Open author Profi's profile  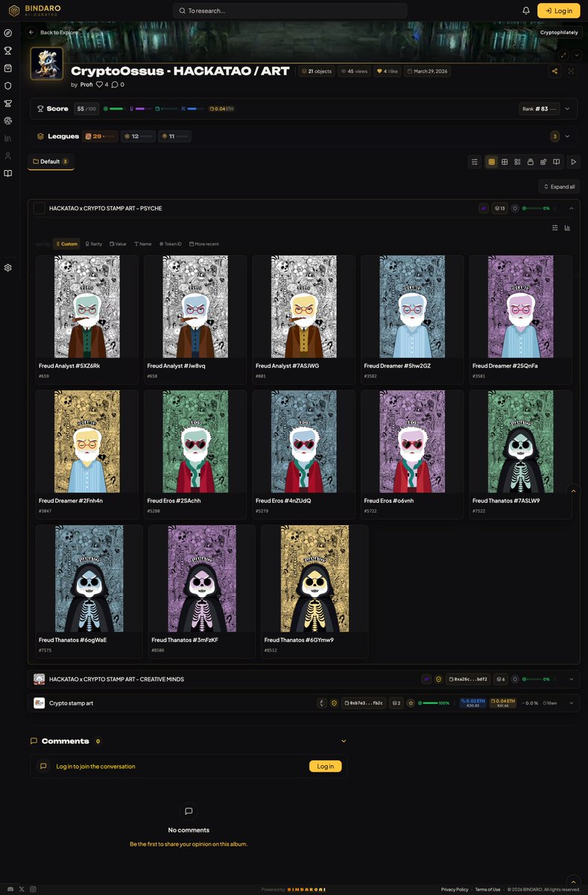tap(86, 84)
